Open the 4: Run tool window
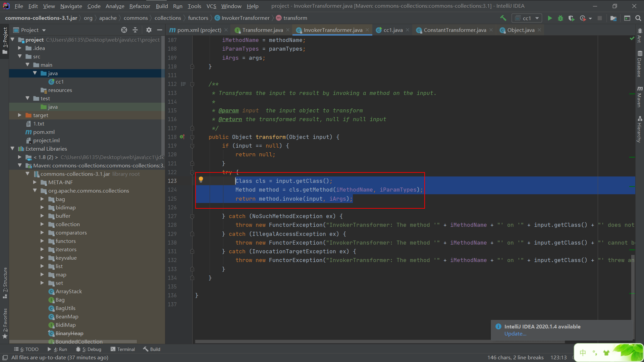This screenshot has width=644, height=362. [57, 349]
